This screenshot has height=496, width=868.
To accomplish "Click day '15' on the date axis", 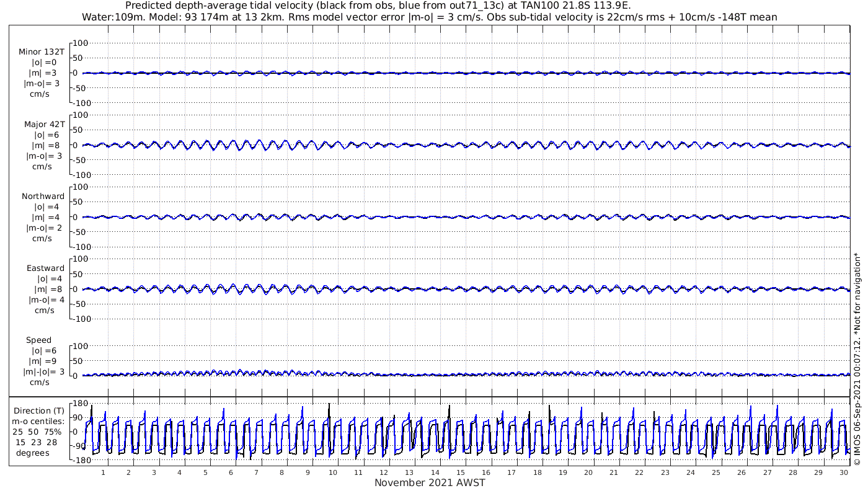I will point(460,473).
